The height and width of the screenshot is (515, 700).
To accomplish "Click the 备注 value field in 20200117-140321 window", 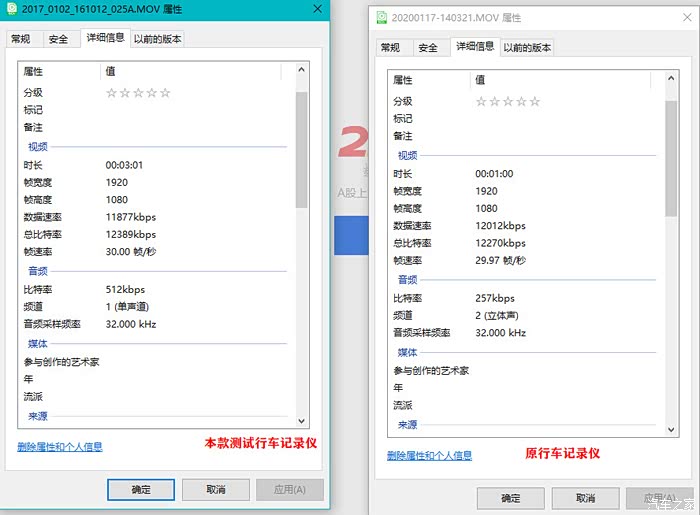I will tap(560, 136).
